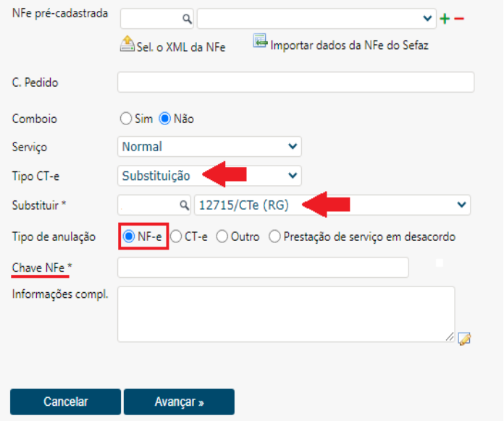Click the Substituir * label
Viewport: 504px width, 421px height.
click(39, 205)
